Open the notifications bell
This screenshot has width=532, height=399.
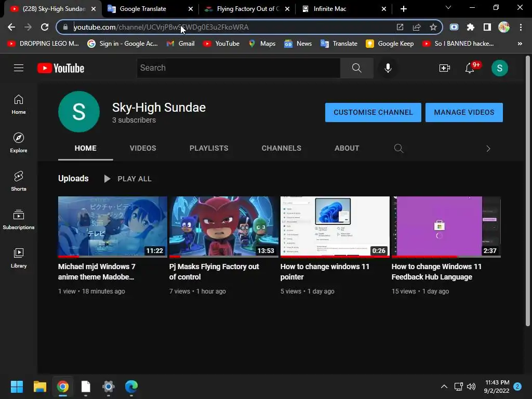click(470, 68)
